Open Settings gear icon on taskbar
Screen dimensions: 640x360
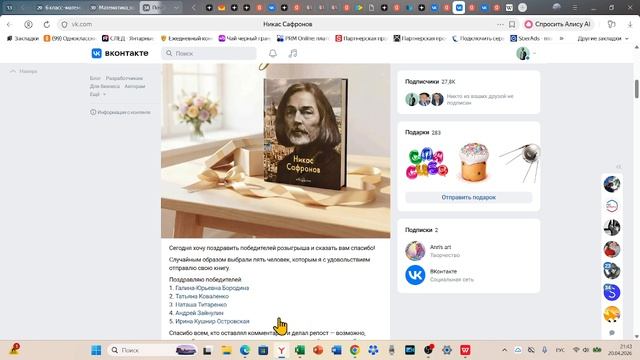[x=447, y=350]
